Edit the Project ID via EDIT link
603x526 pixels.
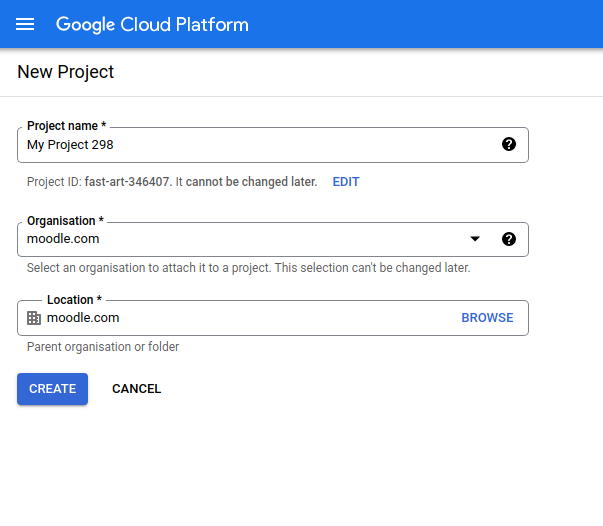click(346, 182)
